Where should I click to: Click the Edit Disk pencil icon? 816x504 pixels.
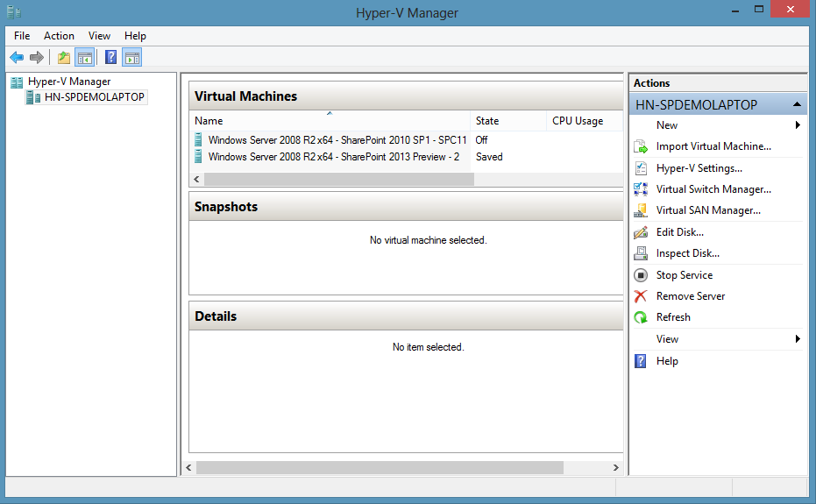click(x=641, y=232)
